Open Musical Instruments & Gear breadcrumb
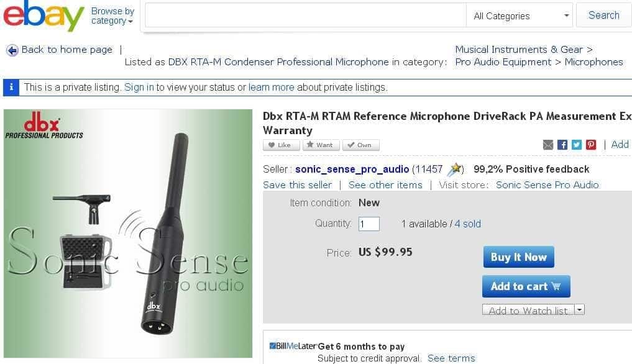Viewport: 632px width, 364px height. coord(519,50)
